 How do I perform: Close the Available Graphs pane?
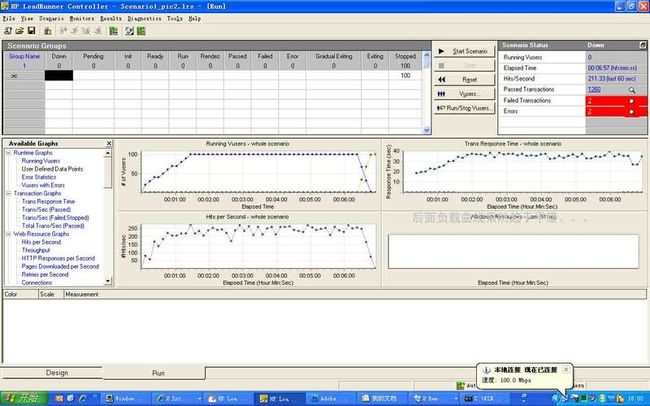click(109, 143)
